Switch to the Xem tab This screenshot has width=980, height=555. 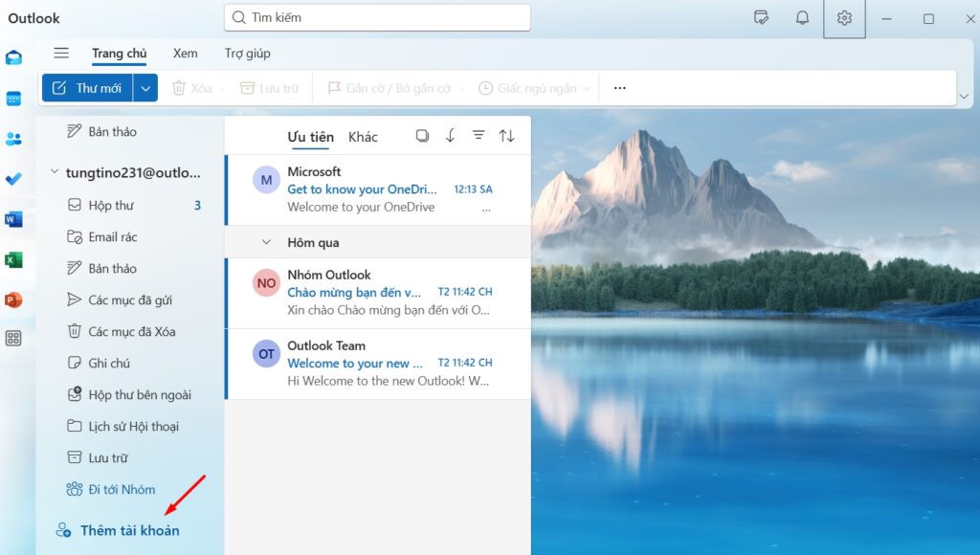[185, 54]
